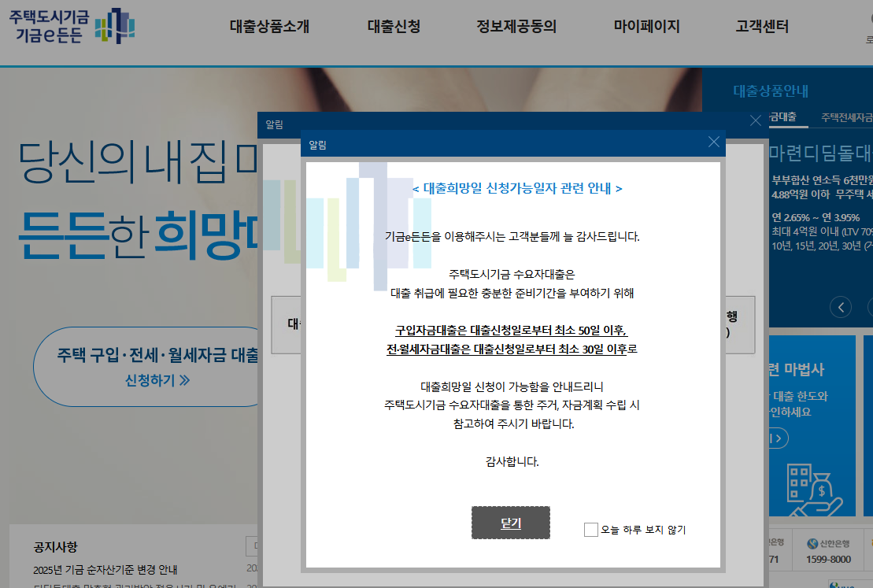Open the 대출상품소개 menu
873x588 pixels.
click(269, 26)
